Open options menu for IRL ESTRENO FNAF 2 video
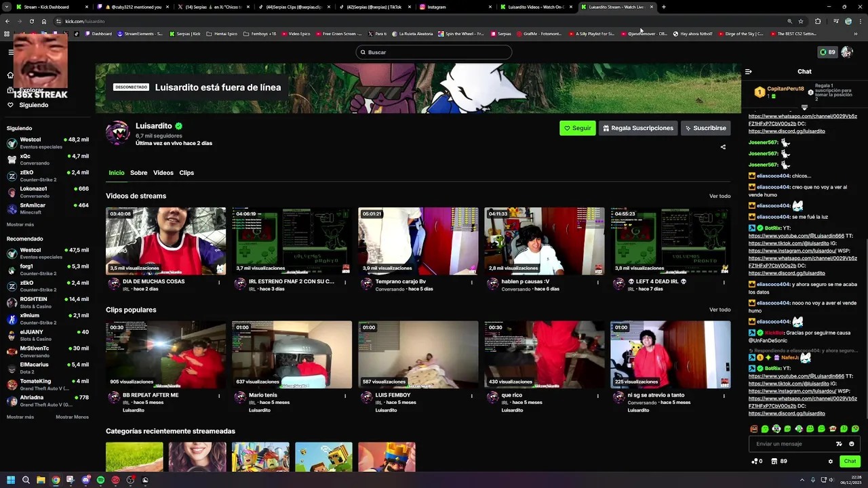 [345, 282]
